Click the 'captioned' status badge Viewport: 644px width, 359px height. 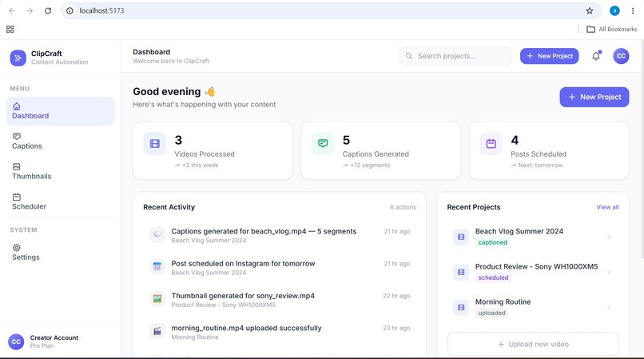click(x=492, y=242)
